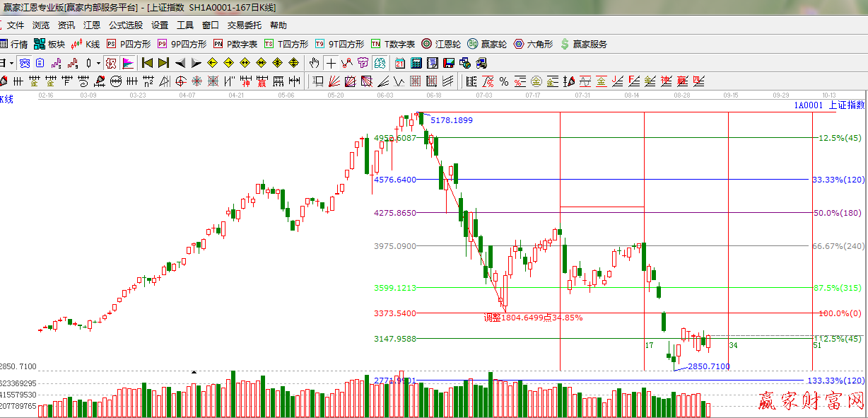The width and height of the screenshot is (868, 418).
Task: Open the 工具 menu
Action: pyautogui.click(x=185, y=25)
